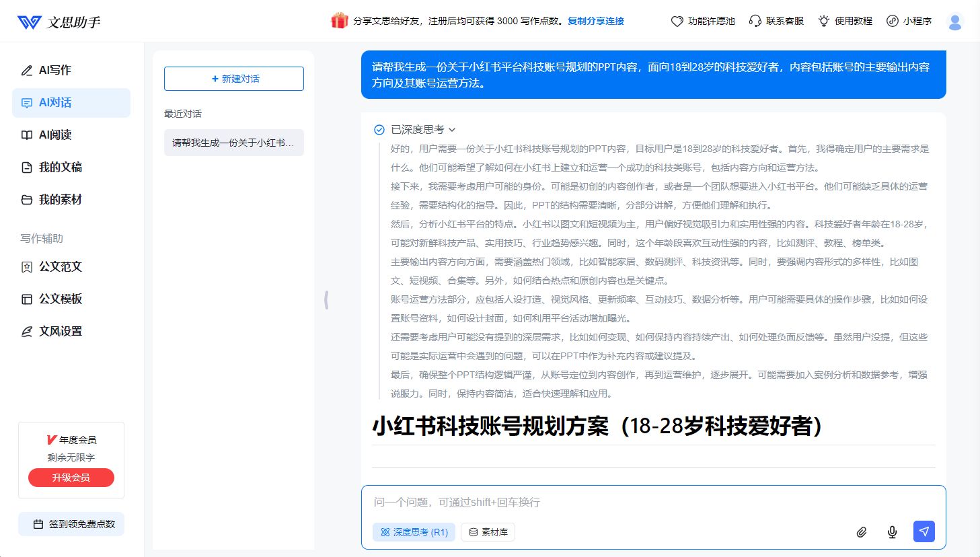Click the heart icon beside 功能许愿池
Image resolution: width=980 pixels, height=557 pixels.
(677, 22)
